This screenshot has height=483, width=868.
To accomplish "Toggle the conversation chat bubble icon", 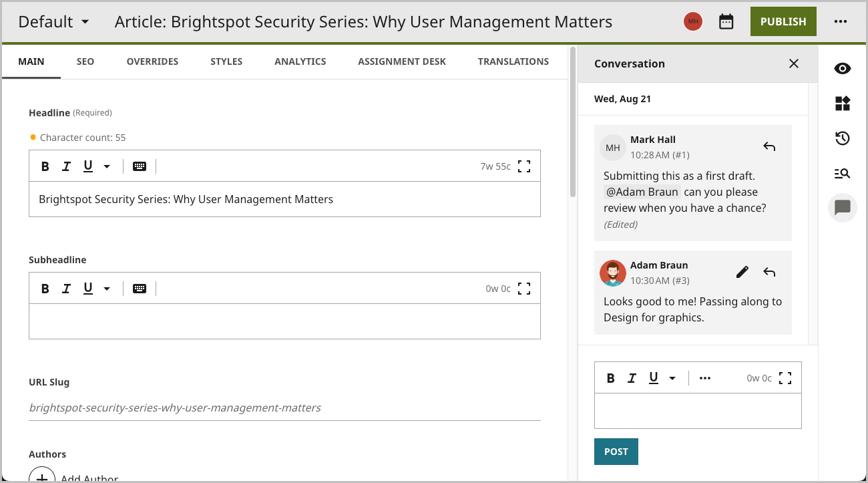I will point(843,208).
